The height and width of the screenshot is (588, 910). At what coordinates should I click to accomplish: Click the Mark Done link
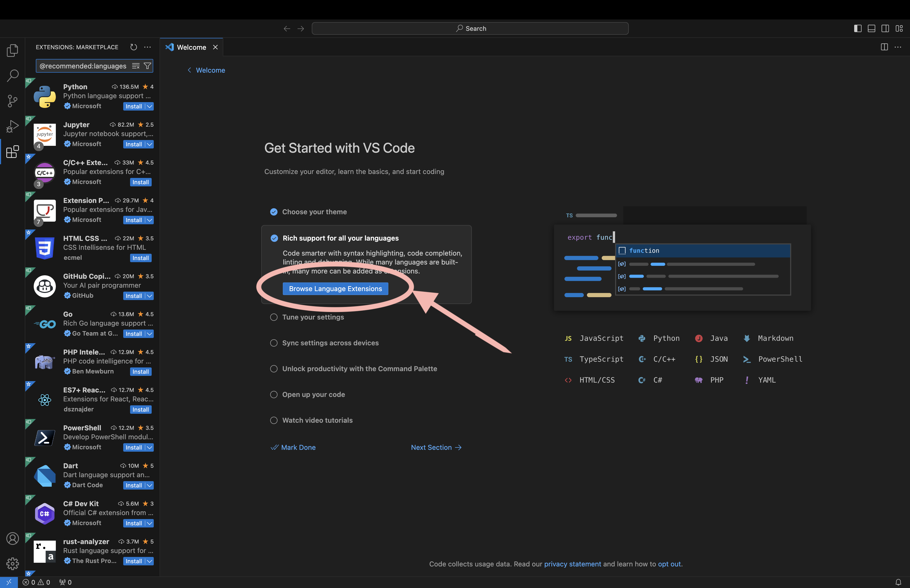click(x=293, y=447)
